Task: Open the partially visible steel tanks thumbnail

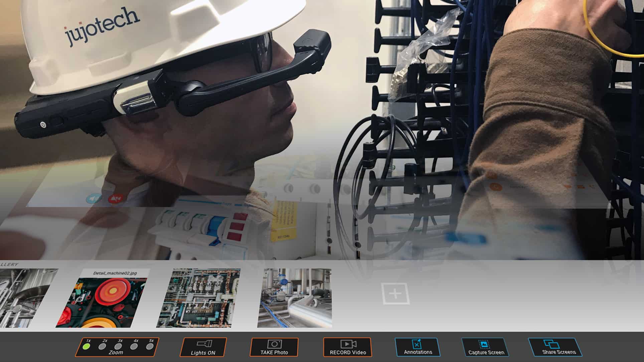Action: coord(27,298)
